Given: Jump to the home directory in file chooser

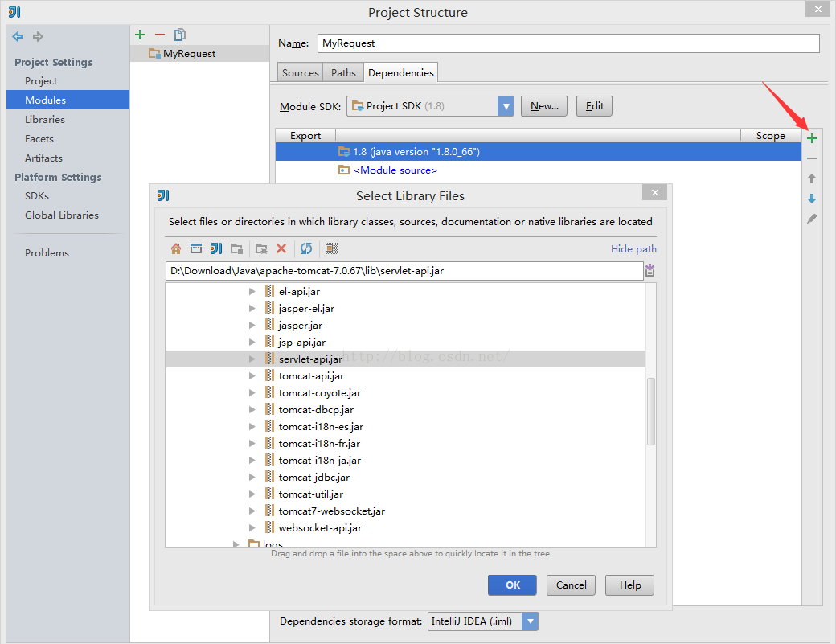Looking at the screenshot, I should pyautogui.click(x=176, y=248).
